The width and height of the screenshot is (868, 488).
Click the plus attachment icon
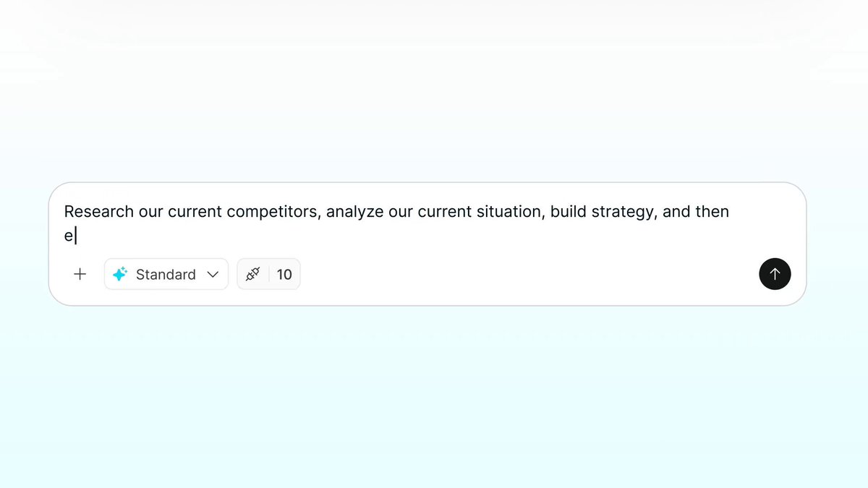click(x=80, y=275)
